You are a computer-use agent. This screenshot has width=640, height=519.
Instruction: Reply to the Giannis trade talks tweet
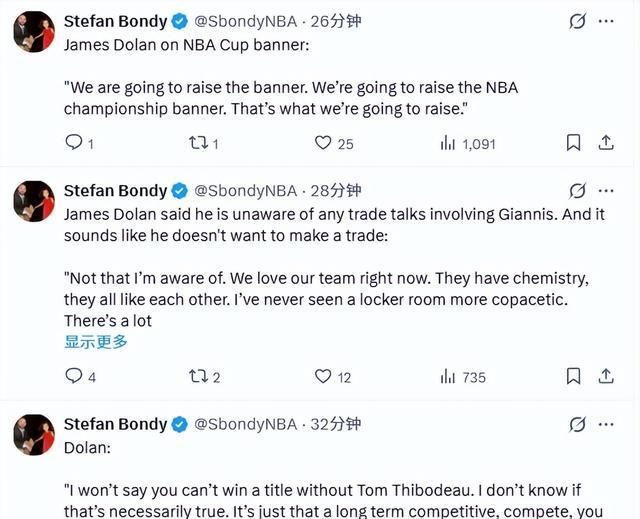[74, 376]
